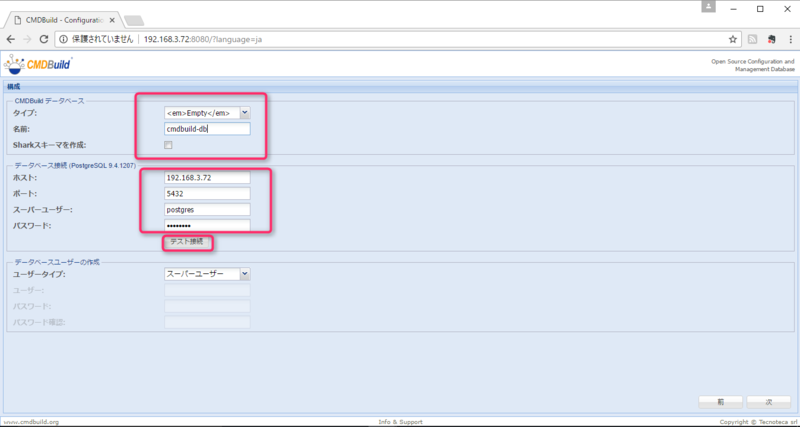Click disabled ユーザー field in user creation
Viewport: 800px width, 427px height.
pos(207,290)
